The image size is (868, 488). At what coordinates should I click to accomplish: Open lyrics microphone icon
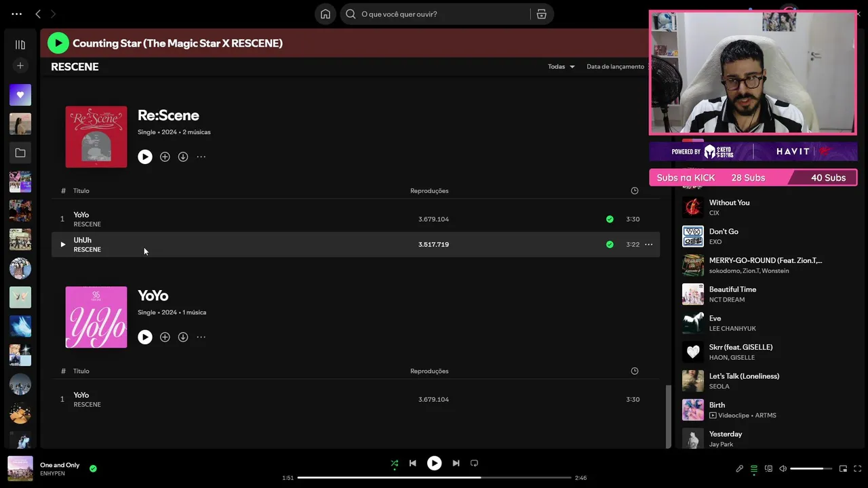click(739, 468)
